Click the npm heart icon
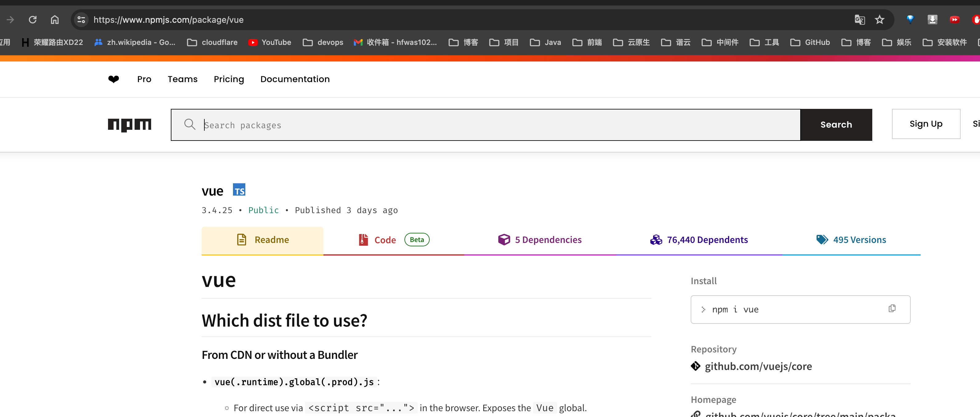Image resolution: width=980 pixels, height=417 pixels. point(113,79)
